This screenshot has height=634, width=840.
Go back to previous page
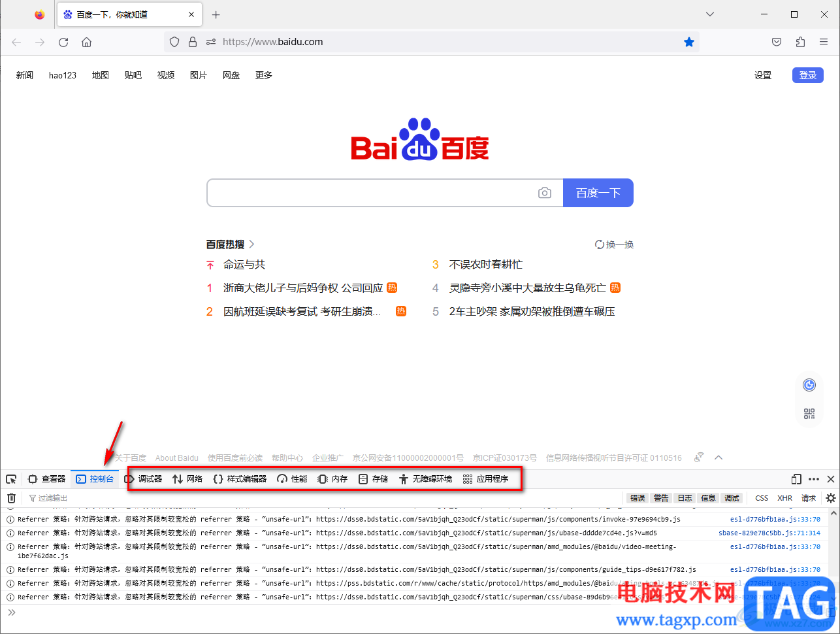click(16, 42)
